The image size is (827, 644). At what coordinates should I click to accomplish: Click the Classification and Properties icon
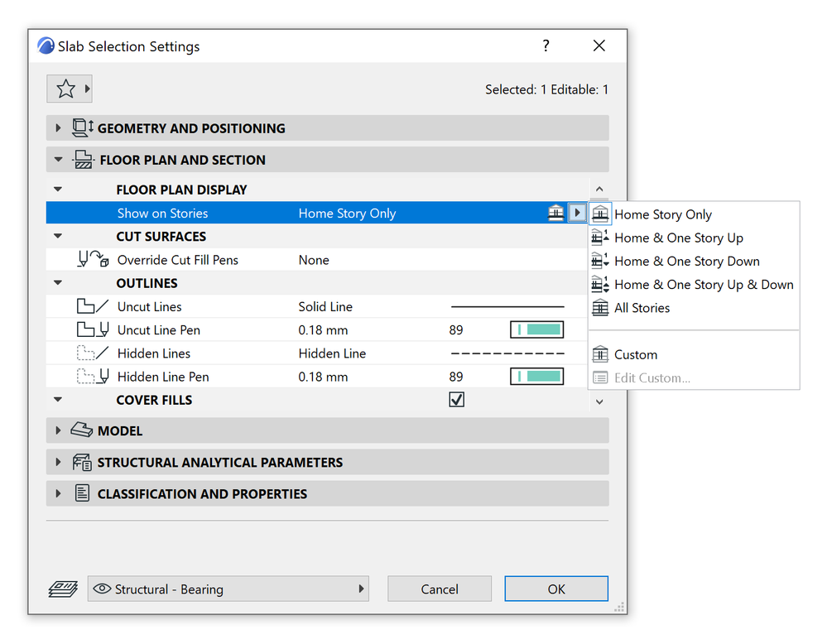[x=82, y=493]
